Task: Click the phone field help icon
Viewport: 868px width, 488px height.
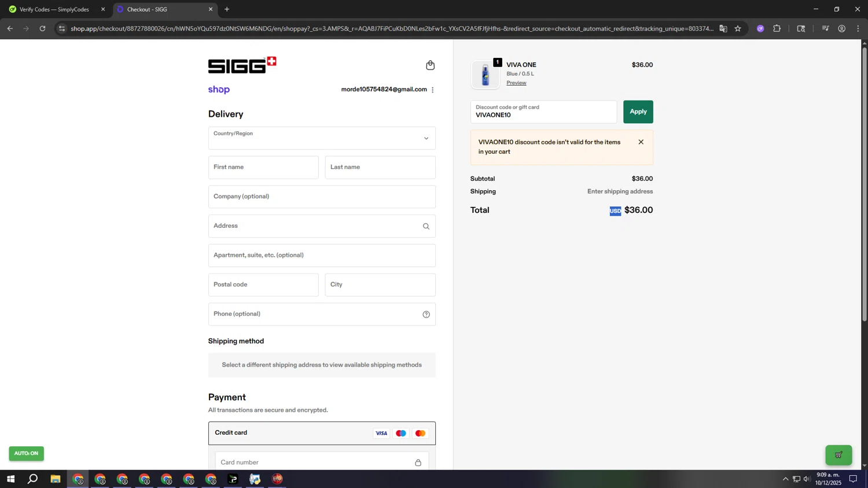Action: click(x=426, y=315)
